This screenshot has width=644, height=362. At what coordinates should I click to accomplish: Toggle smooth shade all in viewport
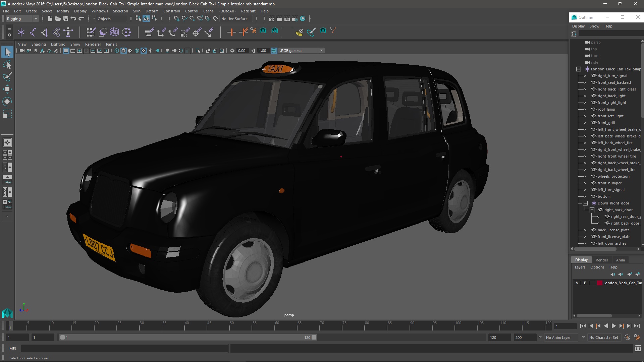(123, 51)
